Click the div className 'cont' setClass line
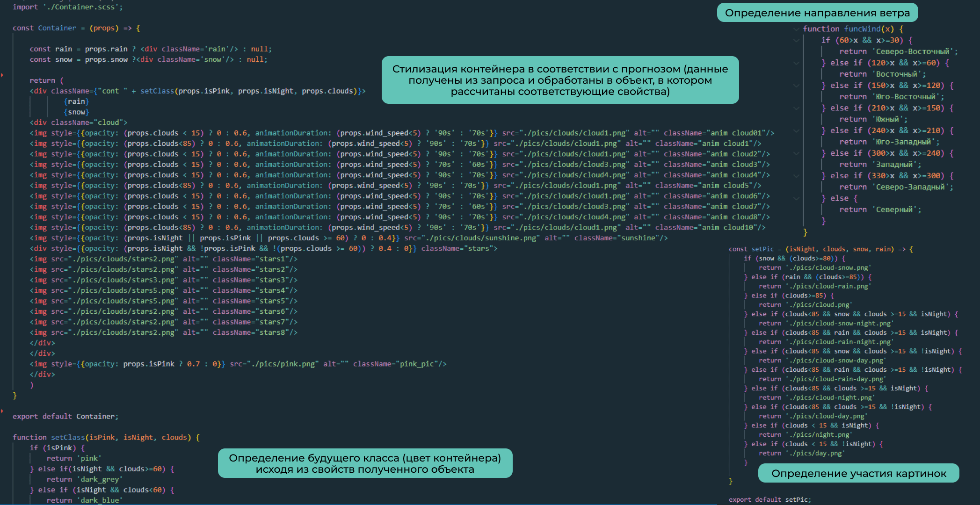980x505 pixels. pyautogui.click(x=198, y=91)
